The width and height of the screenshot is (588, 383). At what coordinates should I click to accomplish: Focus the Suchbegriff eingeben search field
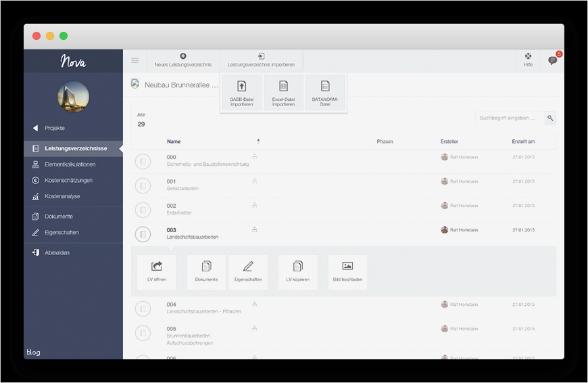(510, 118)
